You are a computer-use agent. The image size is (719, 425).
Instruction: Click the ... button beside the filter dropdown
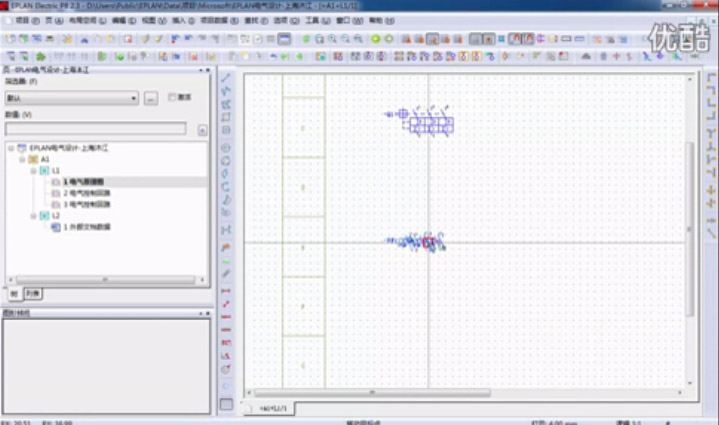point(151,98)
